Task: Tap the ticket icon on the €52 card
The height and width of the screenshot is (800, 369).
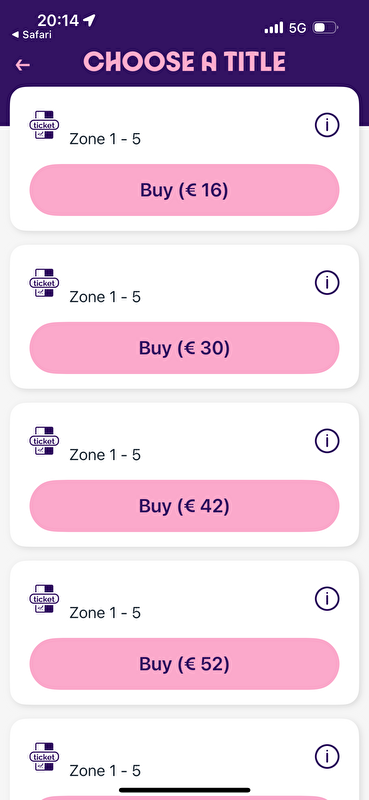Action: coord(44,598)
